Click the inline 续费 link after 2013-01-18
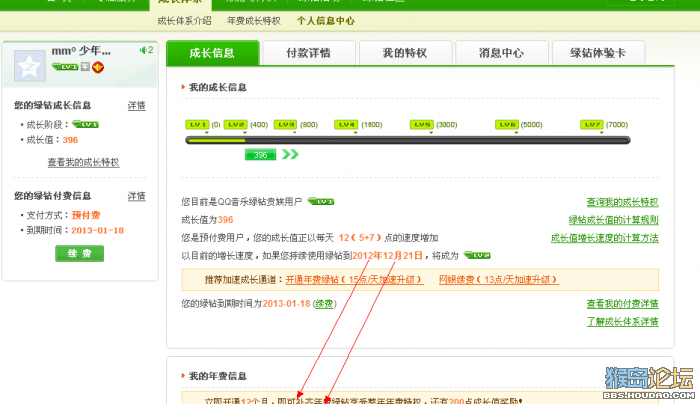 (324, 304)
